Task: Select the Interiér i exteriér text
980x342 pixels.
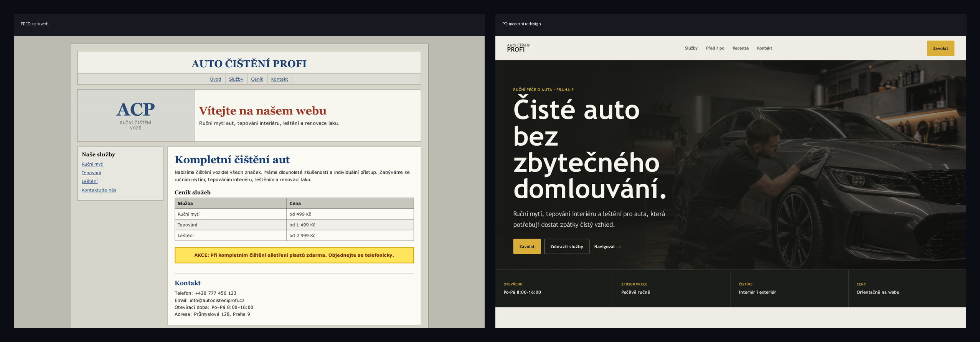Action: [x=757, y=292]
